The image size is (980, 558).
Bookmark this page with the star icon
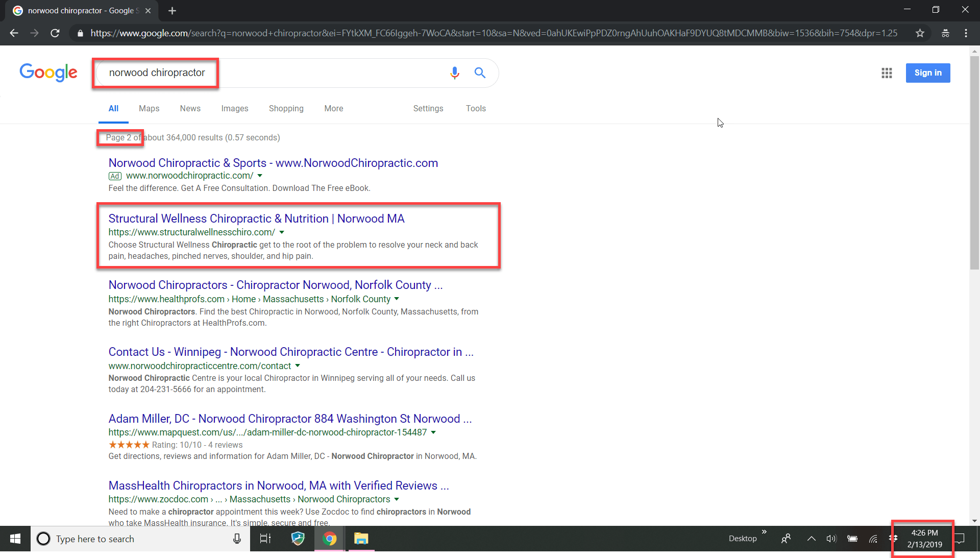tap(920, 33)
